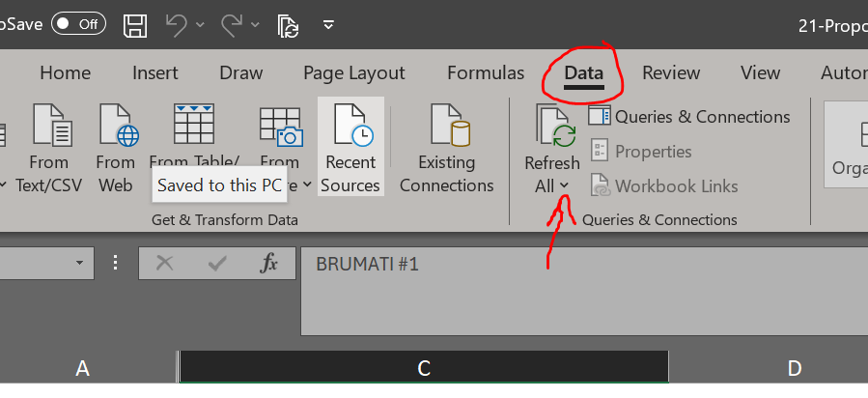Image resolution: width=868 pixels, height=398 pixels.
Task: Click the Redo arrow icon
Action: [x=232, y=24]
